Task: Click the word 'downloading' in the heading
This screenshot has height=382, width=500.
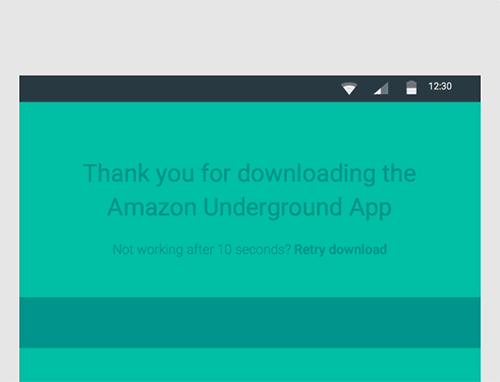Action: coord(306,174)
